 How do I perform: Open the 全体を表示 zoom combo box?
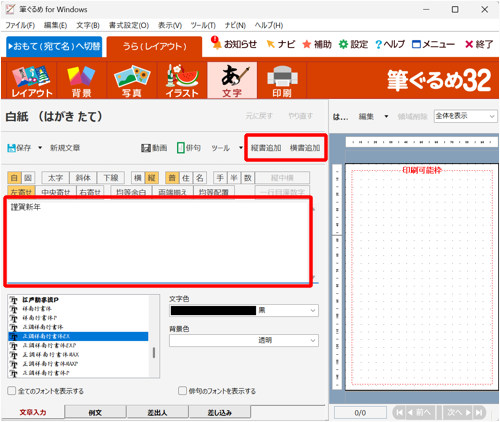point(465,116)
